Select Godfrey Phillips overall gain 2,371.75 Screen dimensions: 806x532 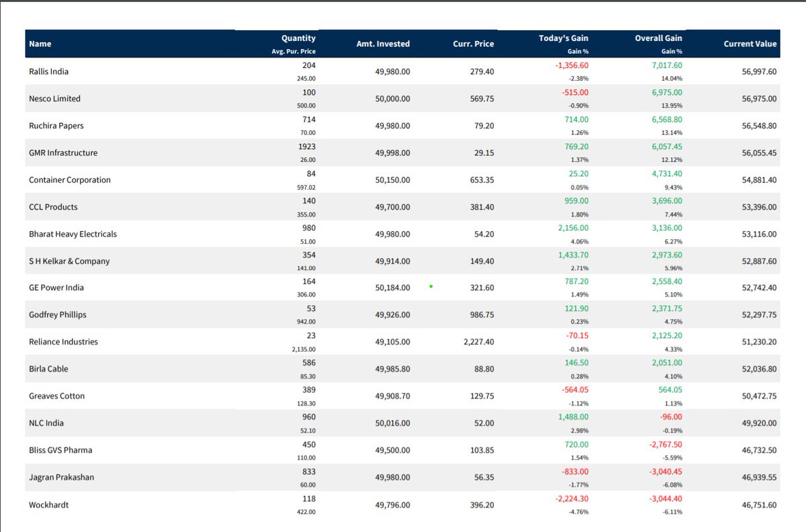(x=667, y=308)
